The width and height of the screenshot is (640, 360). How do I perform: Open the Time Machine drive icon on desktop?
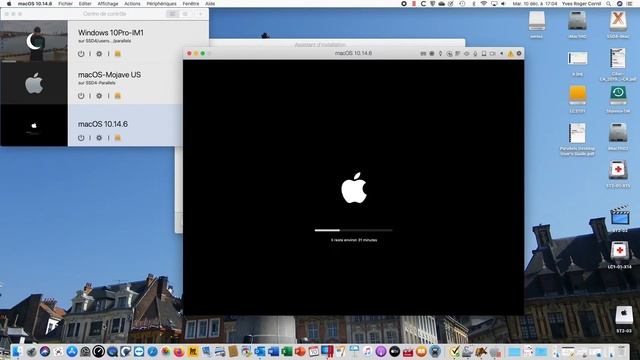[x=618, y=96]
